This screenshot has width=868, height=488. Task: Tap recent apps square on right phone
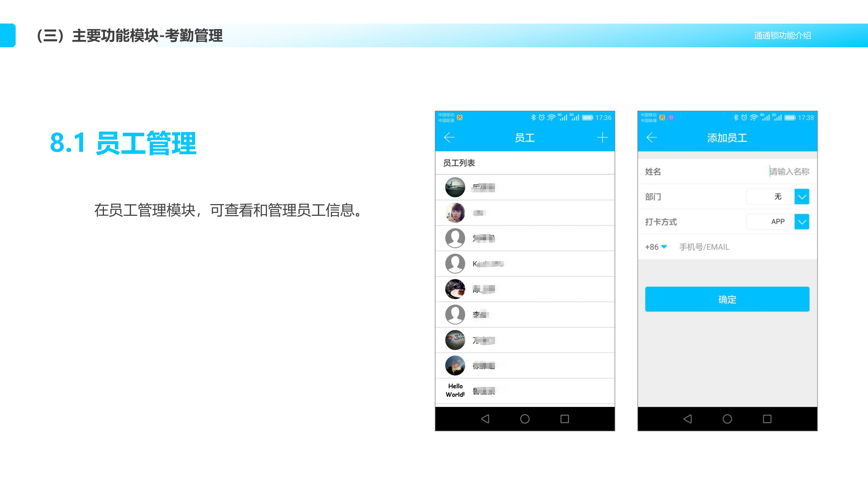coord(767,419)
